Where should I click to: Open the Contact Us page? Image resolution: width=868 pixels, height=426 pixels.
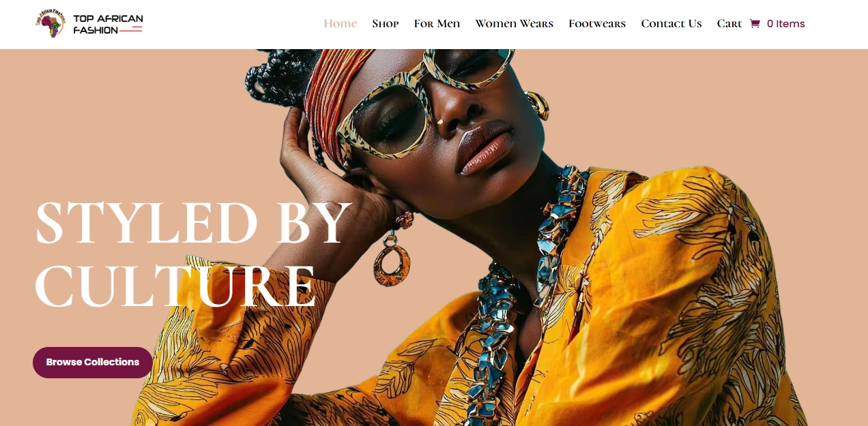pyautogui.click(x=671, y=24)
